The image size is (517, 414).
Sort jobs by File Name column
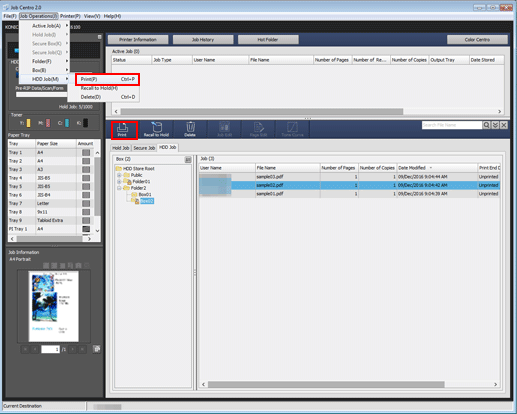click(x=287, y=168)
